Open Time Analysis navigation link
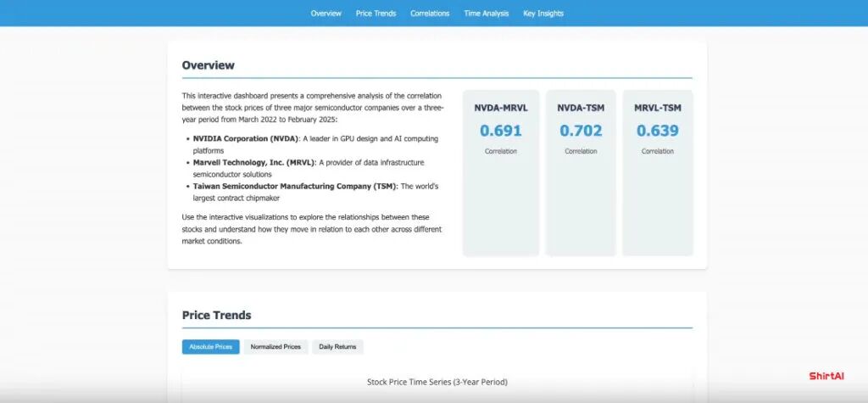The height and width of the screenshot is (403, 868). pyautogui.click(x=486, y=14)
